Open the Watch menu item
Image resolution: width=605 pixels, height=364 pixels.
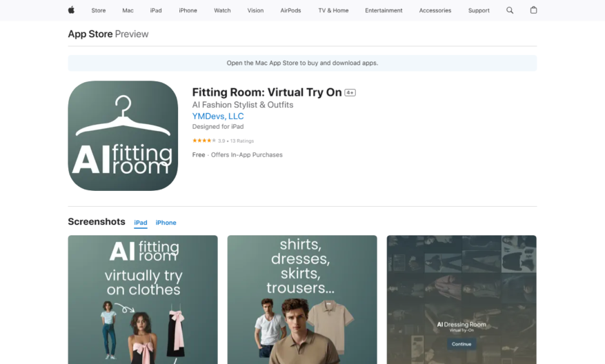(222, 10)
